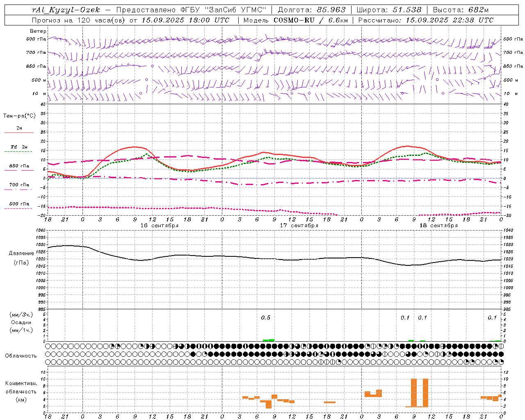Screen dimensions: 525x420
Task: Click the Ветер panel label
Action: 38,31
